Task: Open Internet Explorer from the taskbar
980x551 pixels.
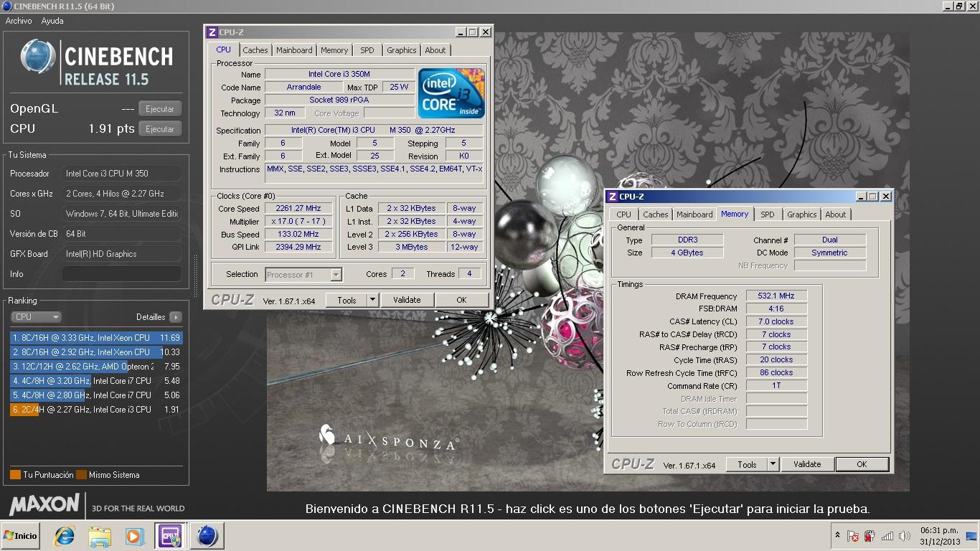Action: pos(65,536)
